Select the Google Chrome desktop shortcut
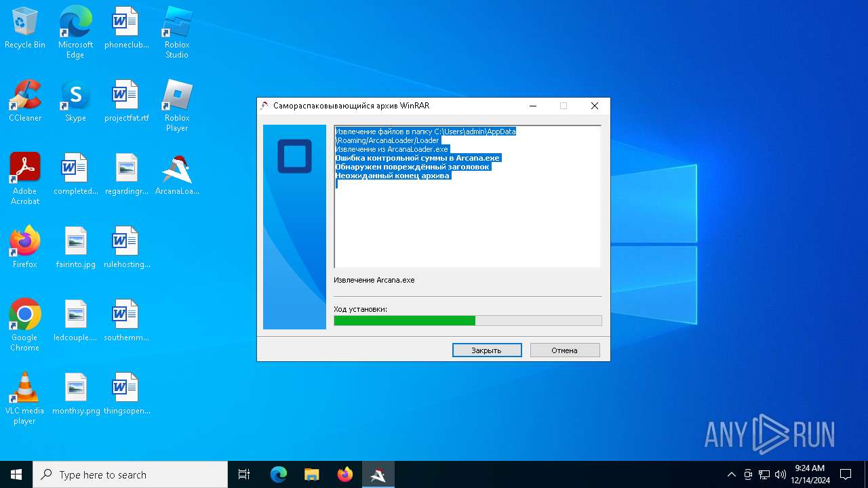Viewport: 868px width, 488px height. [x=25, y=325]
